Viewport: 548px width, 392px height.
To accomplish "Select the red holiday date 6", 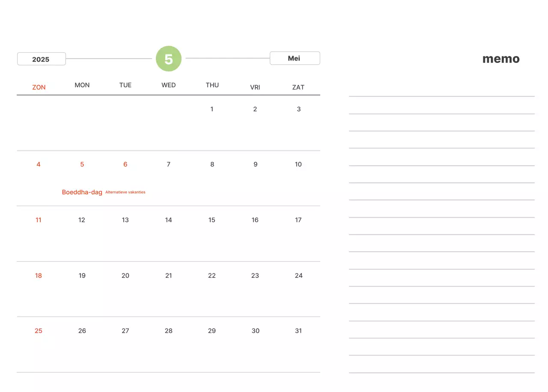I will 125,164.
